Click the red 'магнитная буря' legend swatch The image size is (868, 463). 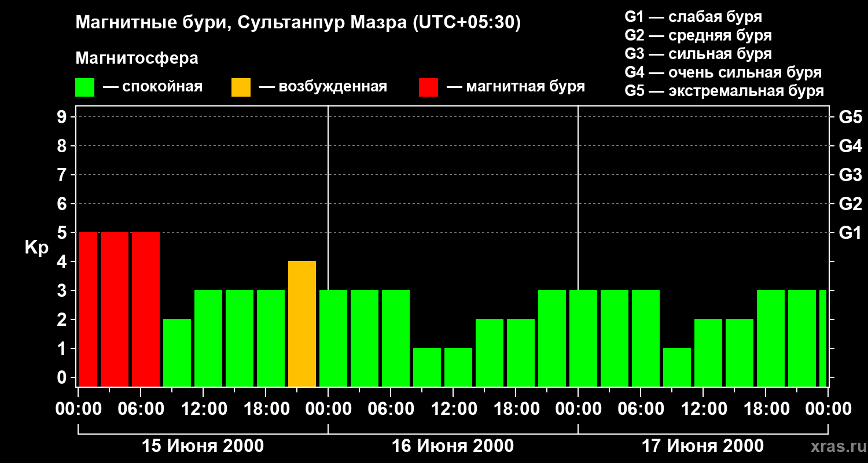pos(428,87)
